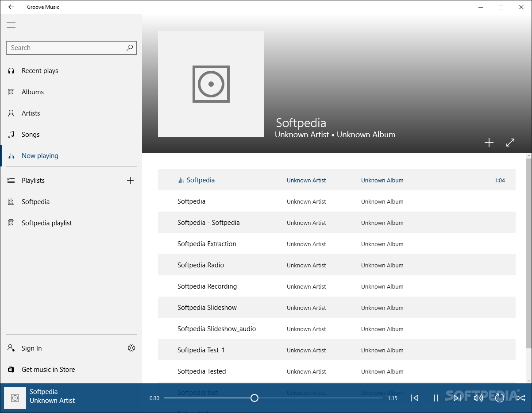This screenshot has height=413, width=532.
Task: Create new playlist with plus icon
Action: click(130, 181)
